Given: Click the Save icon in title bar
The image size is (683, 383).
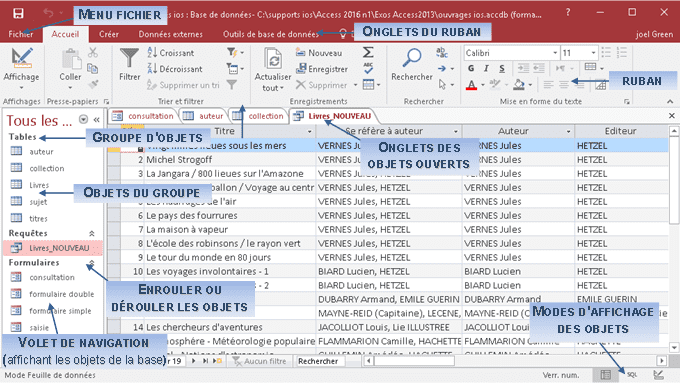Looking at the screenshot, I should 18,14.
